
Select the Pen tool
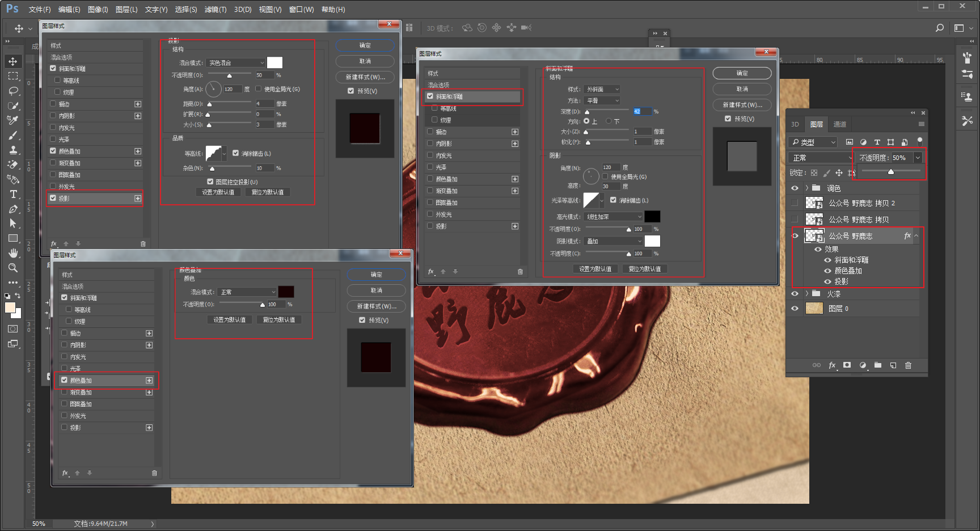[x=13, y=209]
